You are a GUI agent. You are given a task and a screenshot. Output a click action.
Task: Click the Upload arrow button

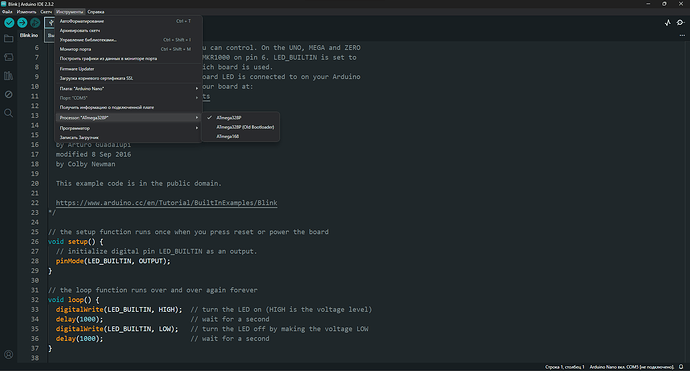click(22, 22)
